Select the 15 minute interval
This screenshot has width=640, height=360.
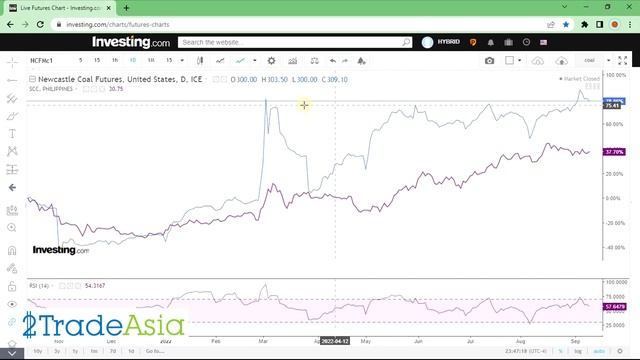point(97,60)
